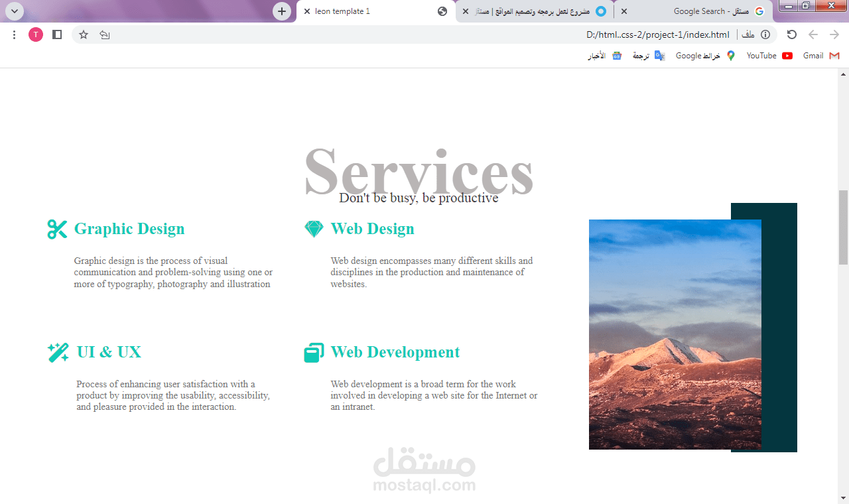
Task: Click the address bar URL field
Action: pyautogui.click(x=424, y=34)
